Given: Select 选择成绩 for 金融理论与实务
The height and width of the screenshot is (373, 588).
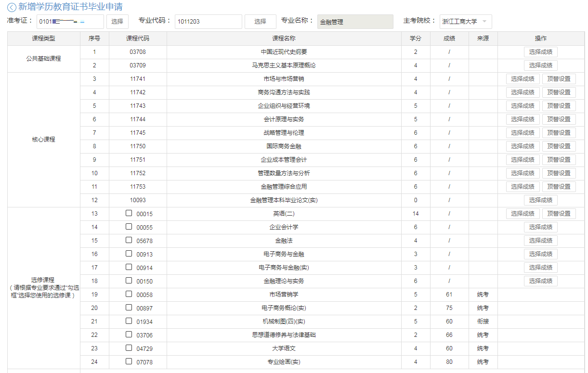Looking at the screenshot, I should 540,281.
